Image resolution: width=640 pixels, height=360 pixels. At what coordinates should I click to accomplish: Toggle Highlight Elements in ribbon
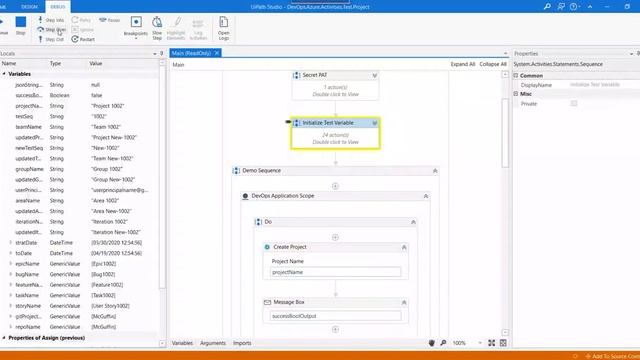click(176, 28)
